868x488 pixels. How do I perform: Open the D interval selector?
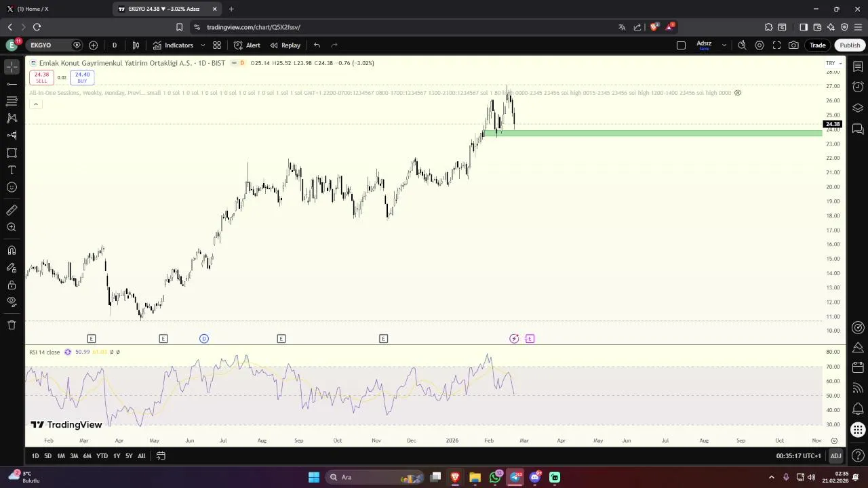tap(114, 45)
